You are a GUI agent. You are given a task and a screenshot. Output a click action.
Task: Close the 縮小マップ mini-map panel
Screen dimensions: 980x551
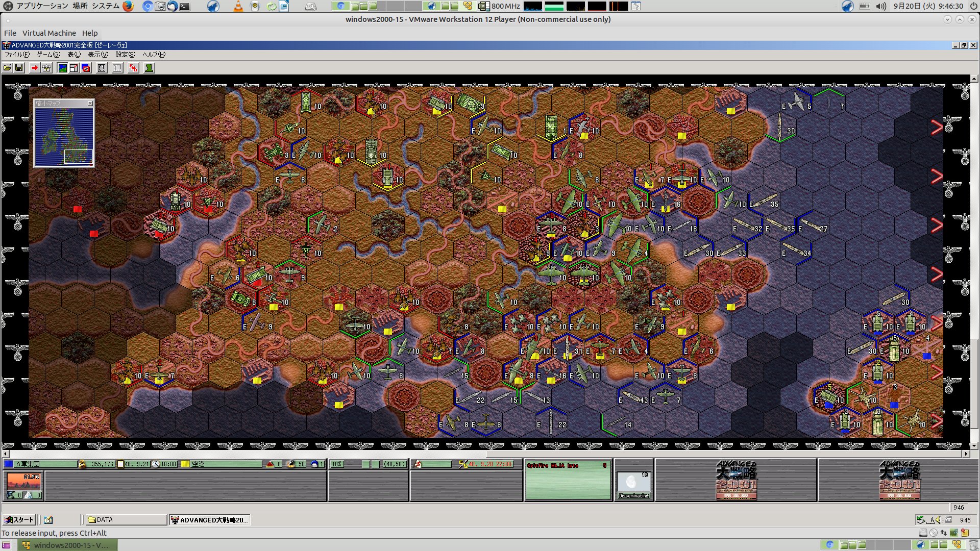point(90,104)
